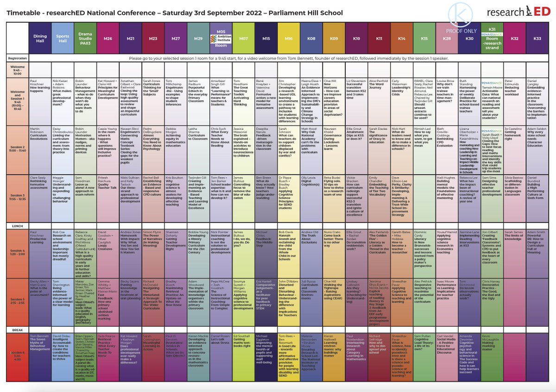Click the K08 room header
Viewport: 556px width, 392px height.
[311, 38]
